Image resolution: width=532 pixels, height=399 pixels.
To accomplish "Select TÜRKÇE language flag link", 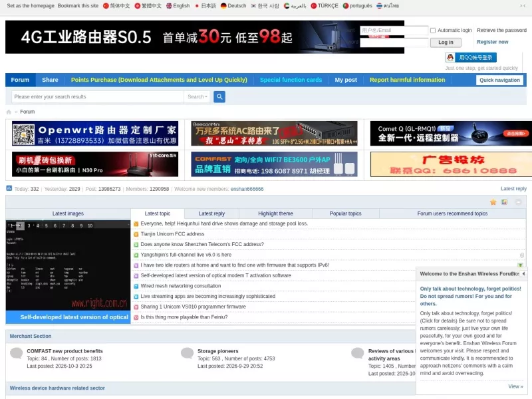I will click(325, 6).
